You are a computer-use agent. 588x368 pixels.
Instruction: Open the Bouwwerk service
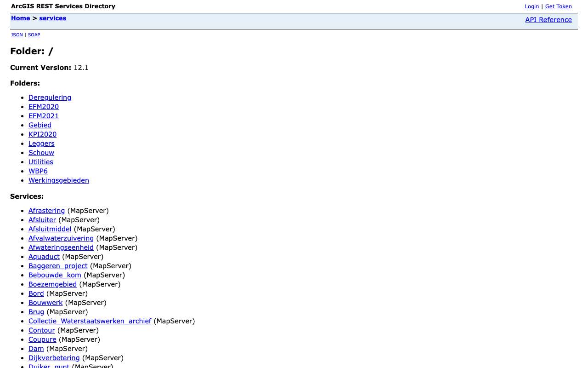[45, 303]
